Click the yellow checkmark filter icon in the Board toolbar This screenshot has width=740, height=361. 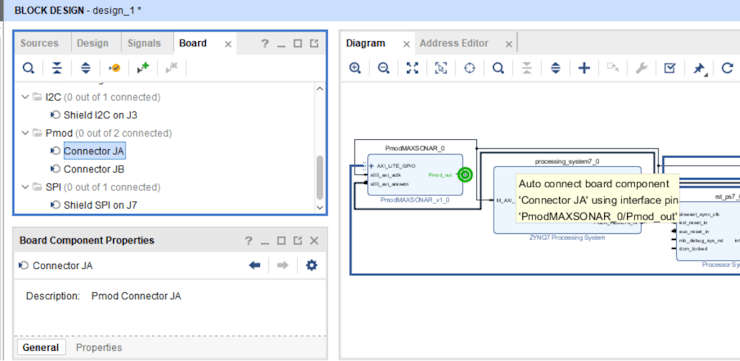tap(114, 68)
